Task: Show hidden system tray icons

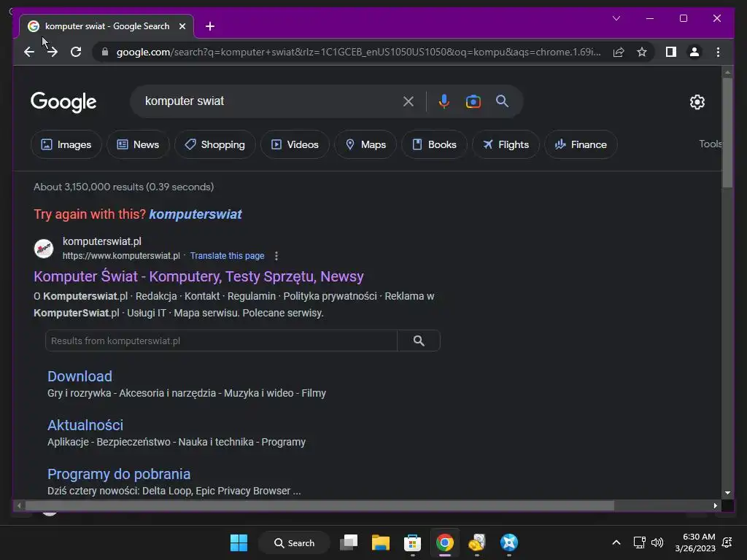Action: (616, 542)
